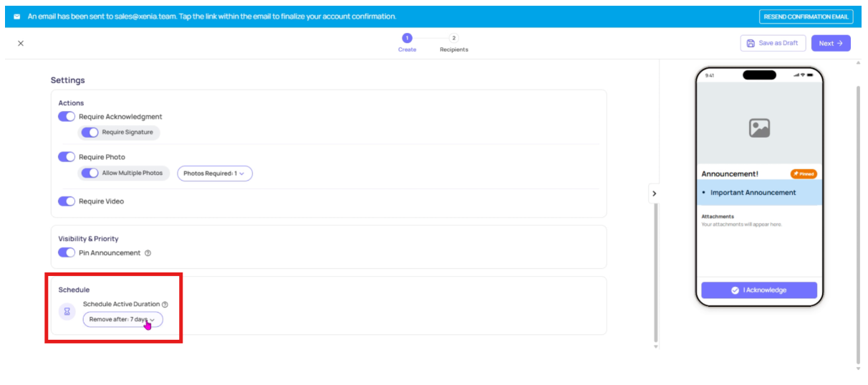Click the orange Pinned badge in preview
This screenshot has height=385, width=868.
point(803,174)
